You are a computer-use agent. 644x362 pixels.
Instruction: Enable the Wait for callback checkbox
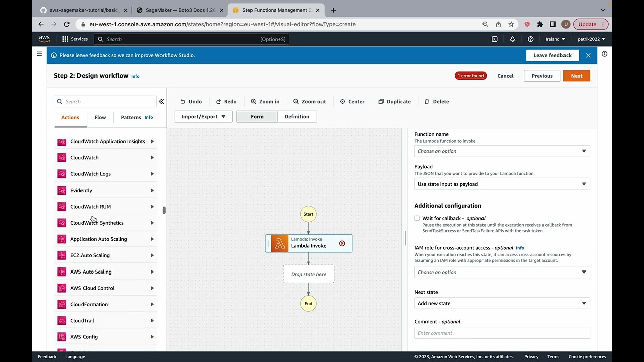click(417, 218)
